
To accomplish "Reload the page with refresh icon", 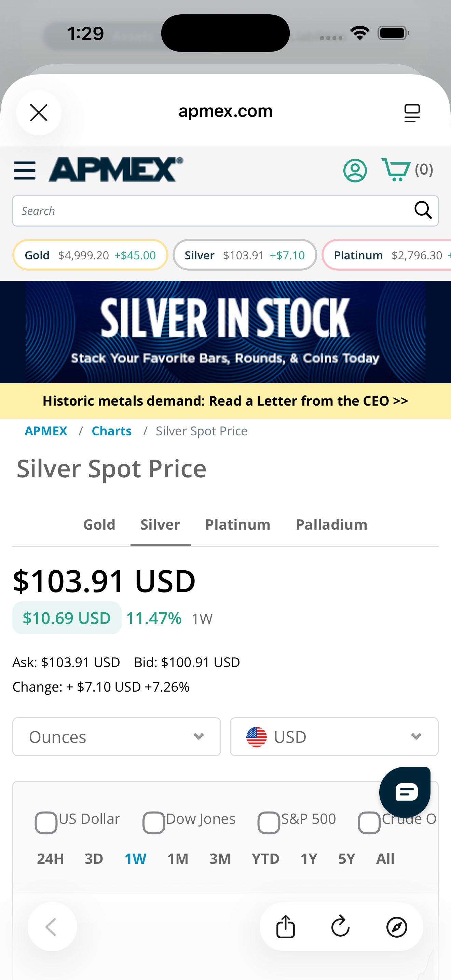I will (x=340, y=927).
